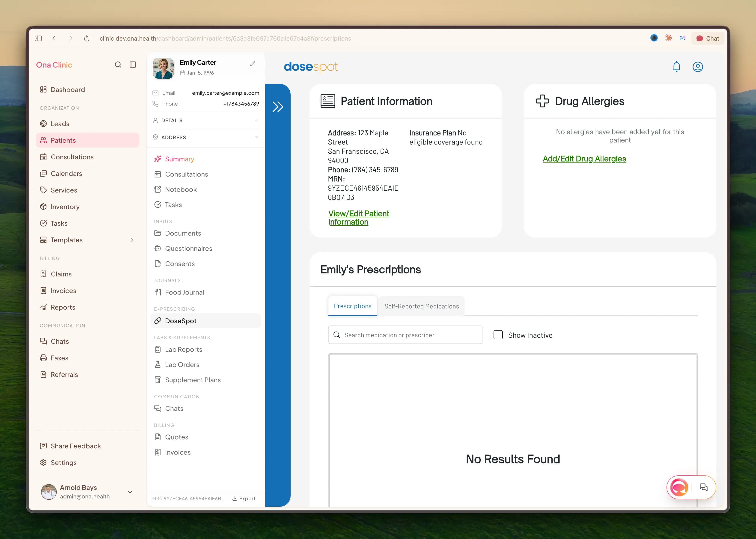
Task: Click the search icon beside Ona Clinic
Action: pyautogui.click(x=118, y=65)
